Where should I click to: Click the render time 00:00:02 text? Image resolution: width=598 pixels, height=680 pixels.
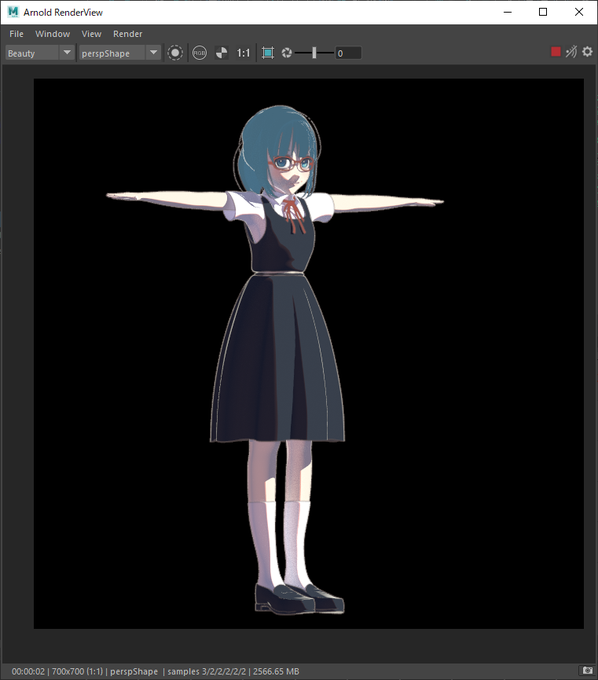click(28, 671)
